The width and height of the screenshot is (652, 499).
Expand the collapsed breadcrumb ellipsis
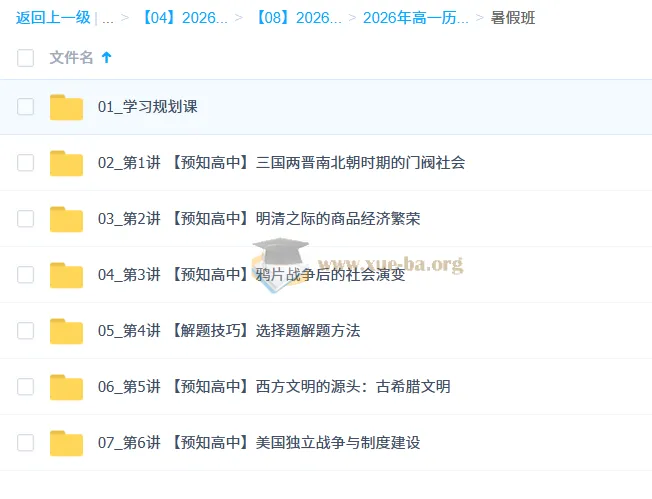tap(108, 18)
